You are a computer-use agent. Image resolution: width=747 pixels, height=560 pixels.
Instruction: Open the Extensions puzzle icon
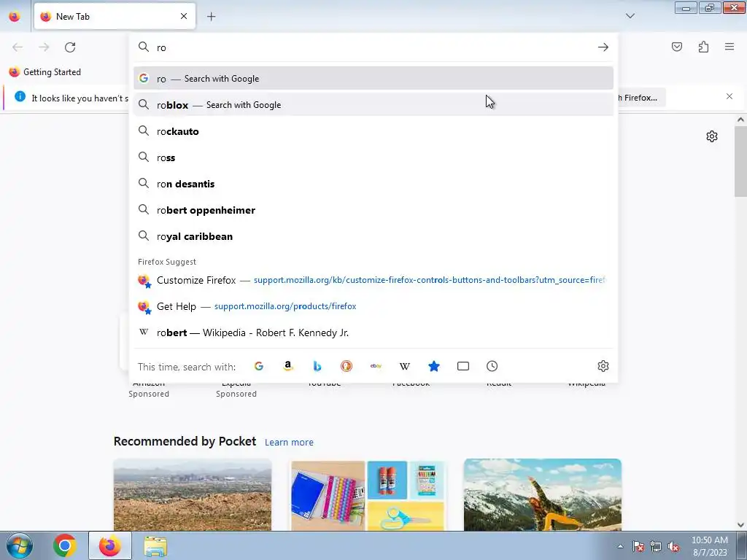pos(703,47)
